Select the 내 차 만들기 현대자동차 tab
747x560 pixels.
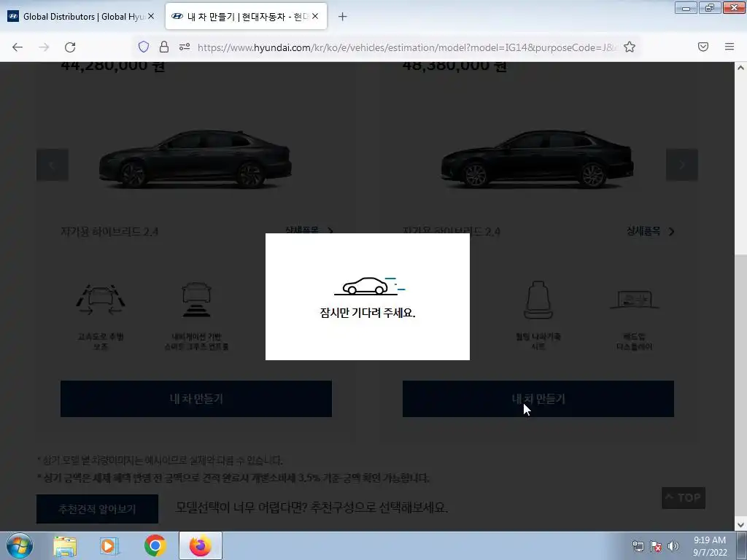tap(246, 16)
